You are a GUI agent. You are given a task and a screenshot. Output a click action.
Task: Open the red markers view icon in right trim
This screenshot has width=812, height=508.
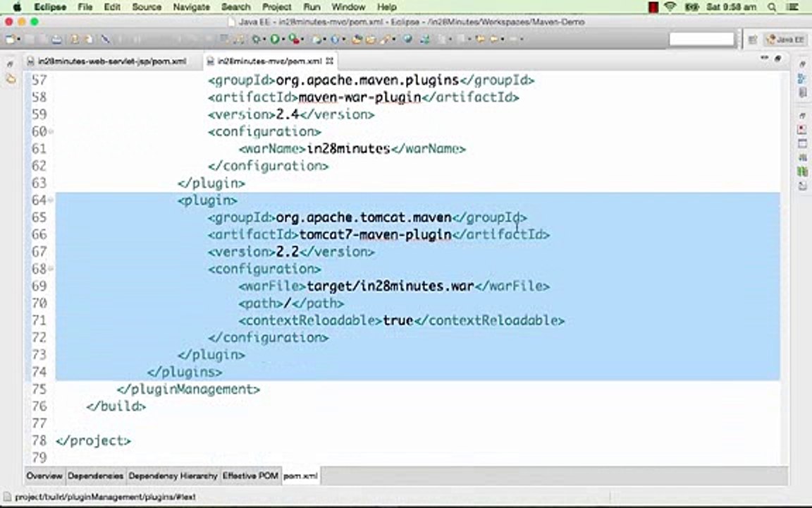click(802, 129)
